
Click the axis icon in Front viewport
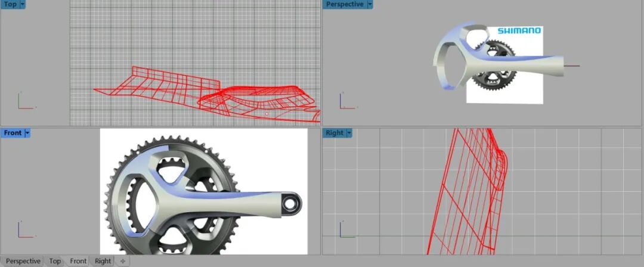point(26,229)
